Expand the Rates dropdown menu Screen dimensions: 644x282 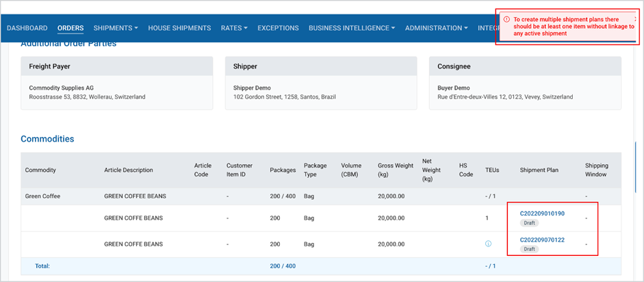tap(234, 28)
